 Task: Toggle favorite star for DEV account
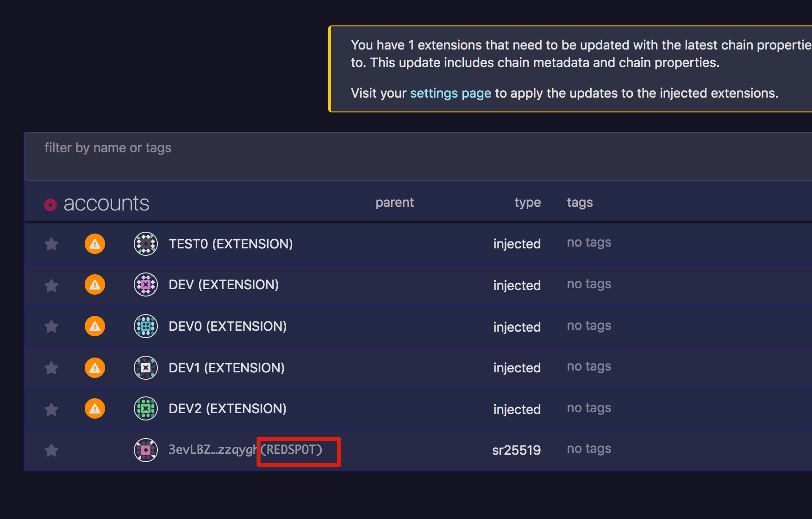coord(51,285)
